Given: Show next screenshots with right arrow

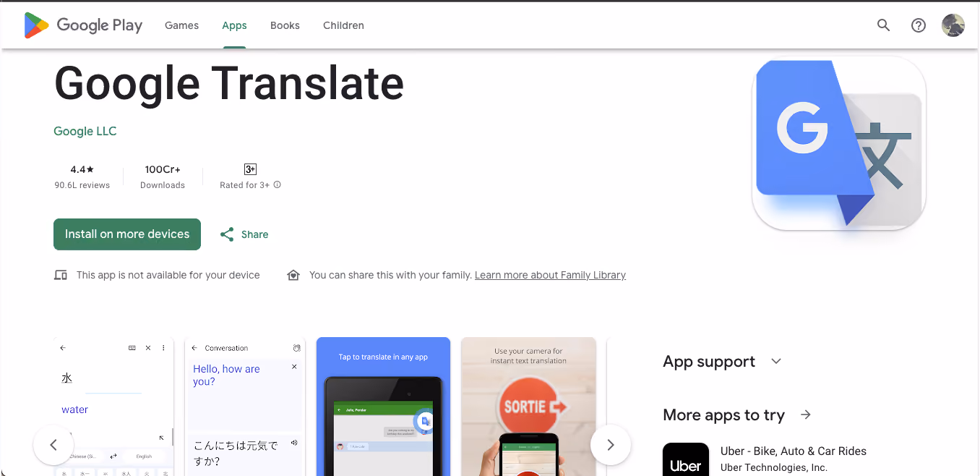Looking at the screenshot, I should 611,444.
